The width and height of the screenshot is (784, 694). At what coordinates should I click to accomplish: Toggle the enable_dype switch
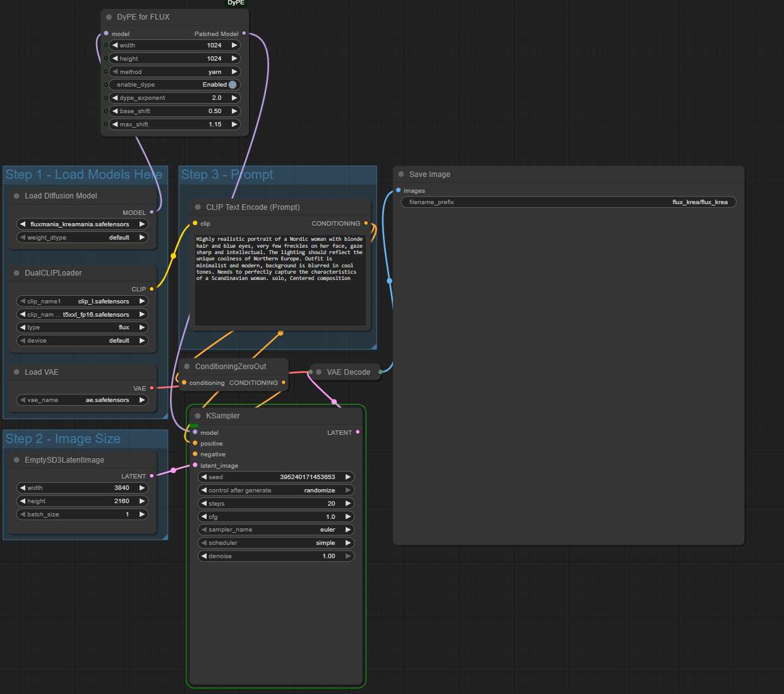point(232,85)
